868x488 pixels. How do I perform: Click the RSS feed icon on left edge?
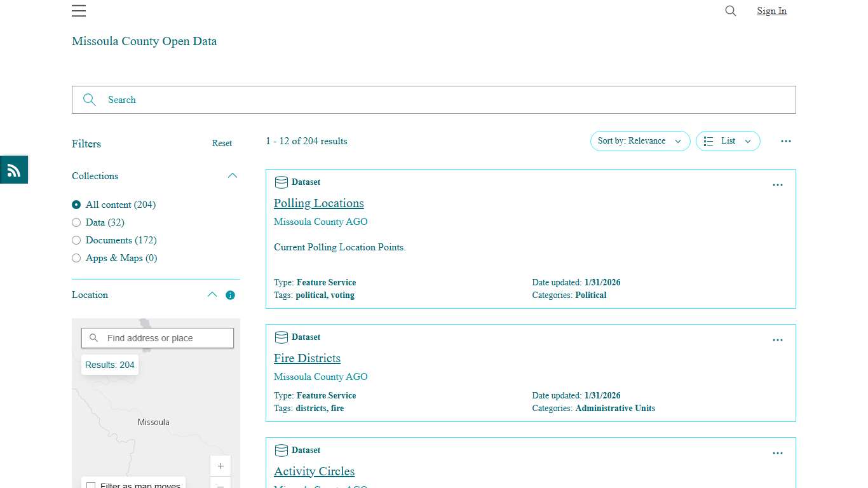pyautogui.click(x=13, y=170)
